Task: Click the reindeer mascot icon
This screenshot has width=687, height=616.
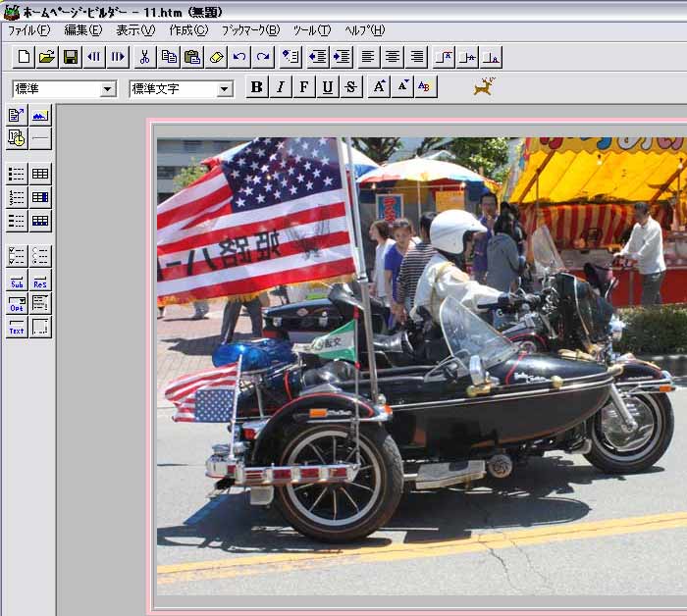Action: point(484,87)
